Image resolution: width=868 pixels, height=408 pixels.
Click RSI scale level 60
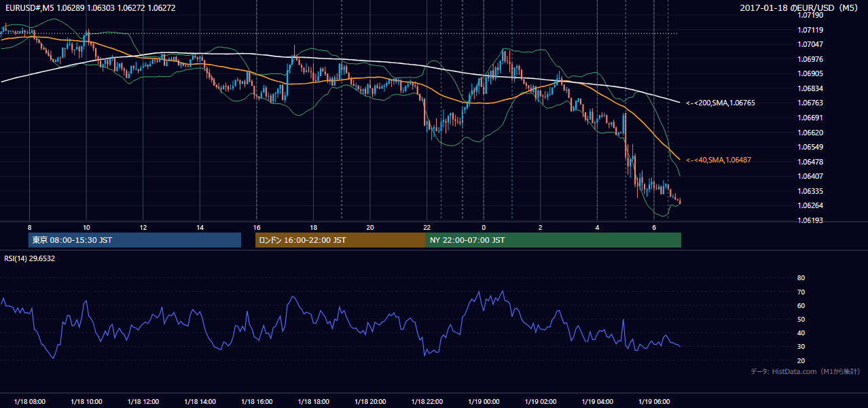coord(801,305)
